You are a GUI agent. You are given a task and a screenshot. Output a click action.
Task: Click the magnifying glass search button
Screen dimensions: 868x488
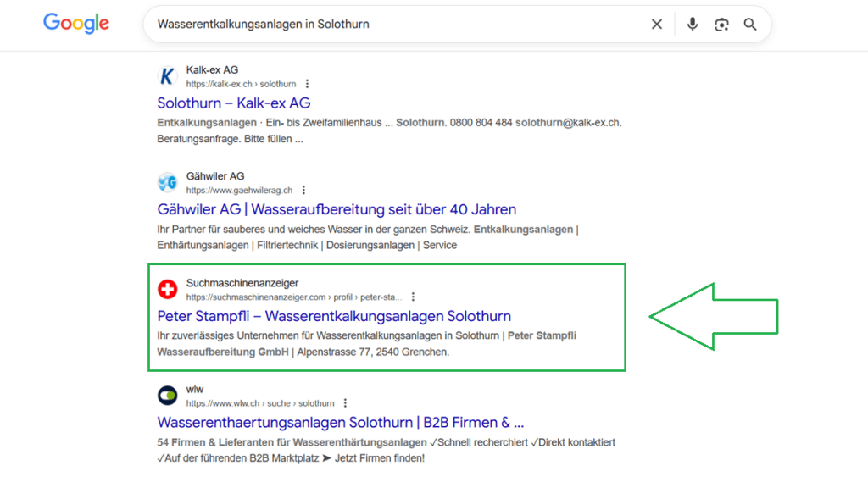point(750,25)
